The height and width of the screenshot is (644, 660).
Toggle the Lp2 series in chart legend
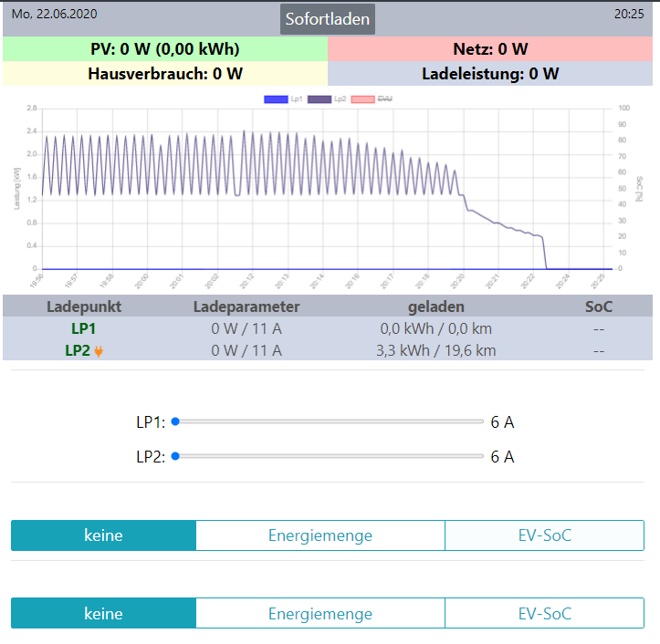(x=320, y=99)
